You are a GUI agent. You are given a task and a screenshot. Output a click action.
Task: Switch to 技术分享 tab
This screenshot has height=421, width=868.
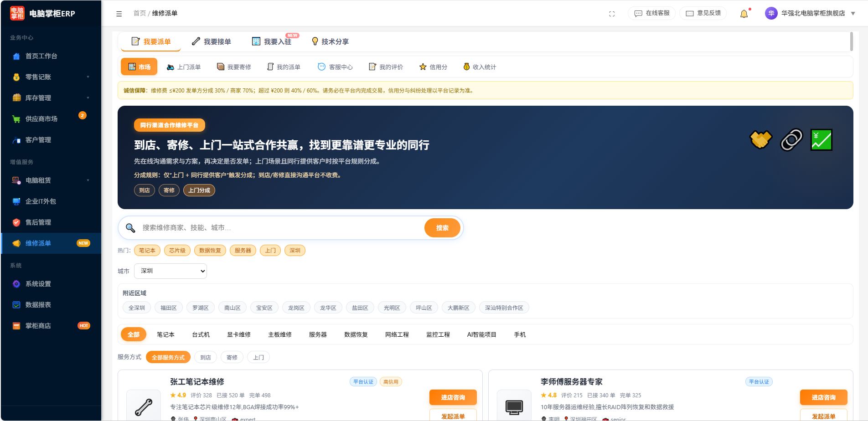point(330,41)
